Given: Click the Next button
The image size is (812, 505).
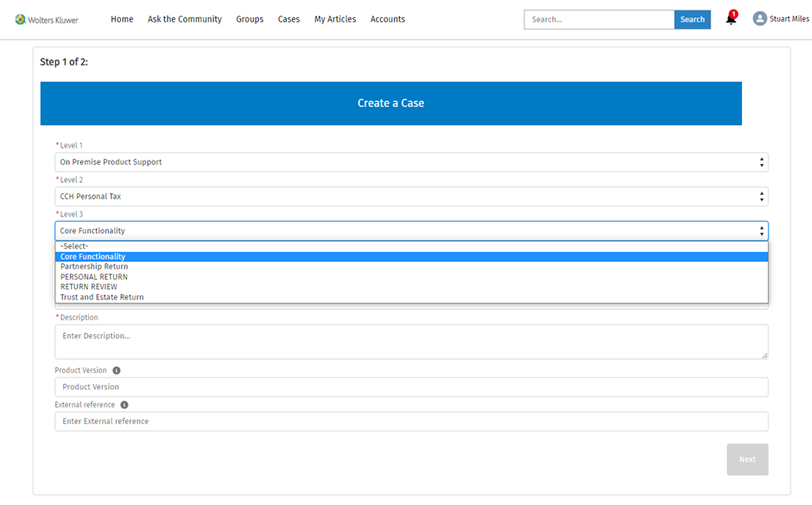Looking at the screenshot, I should pyautogui.click(x=747, y=459).
